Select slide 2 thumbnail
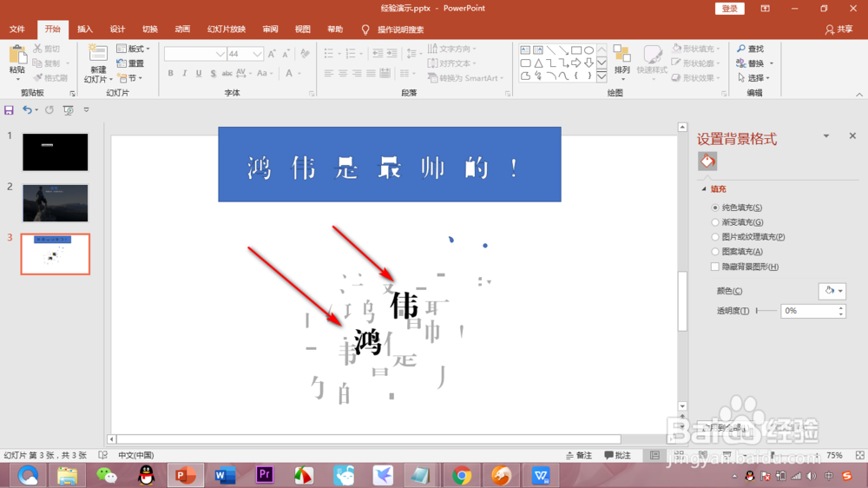The image size is (868, 488). (56, 203)
